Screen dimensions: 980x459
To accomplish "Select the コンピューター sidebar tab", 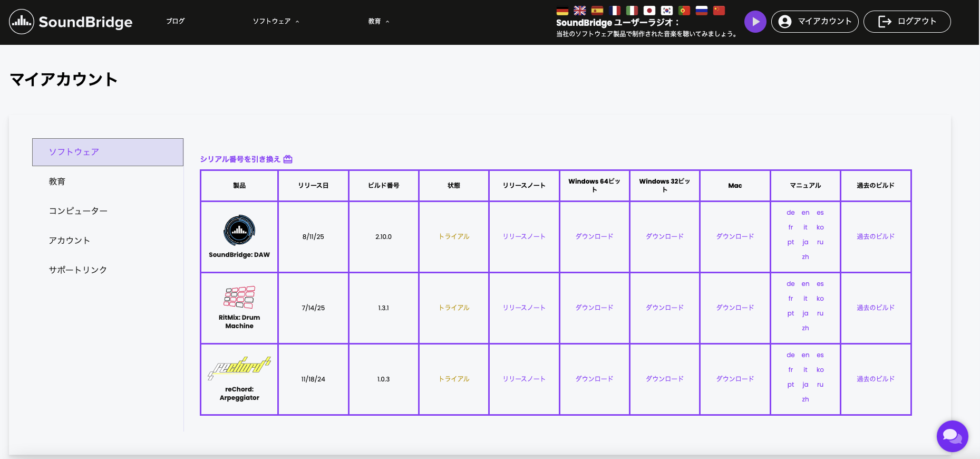I will pyautogui.click(x=108, y=211).
